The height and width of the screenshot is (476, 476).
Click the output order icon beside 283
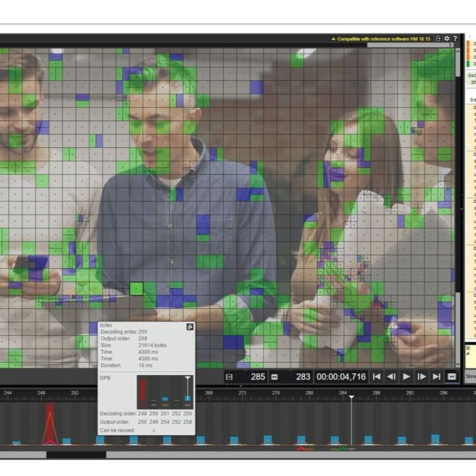(274, 377)
